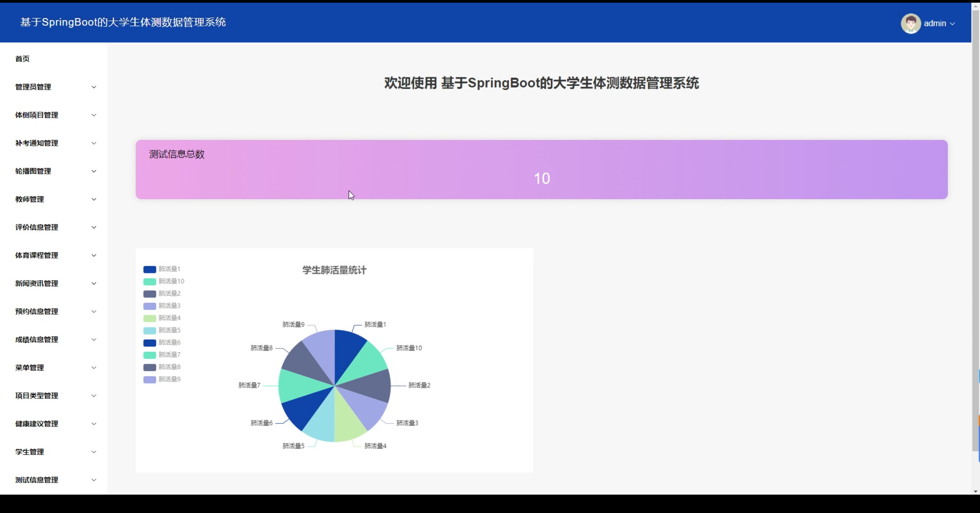Click the system title in header
This screenshot has height=513, width=980.
pos(123,22)
